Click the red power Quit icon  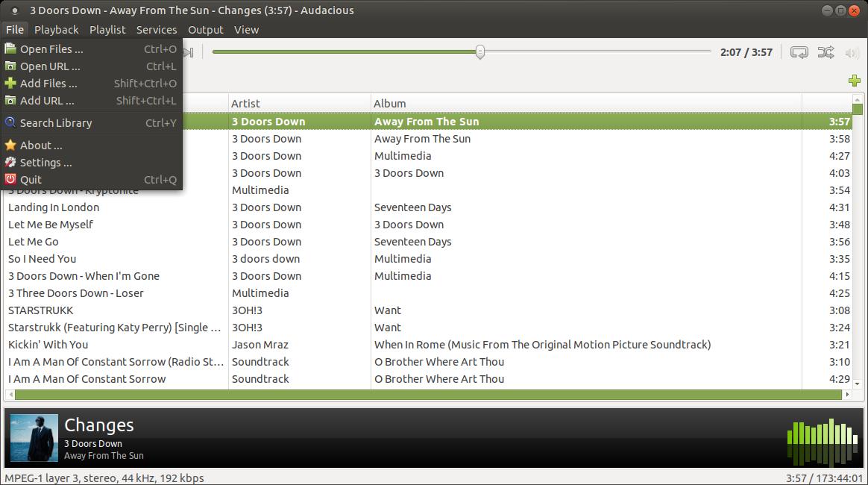point(10,179)
